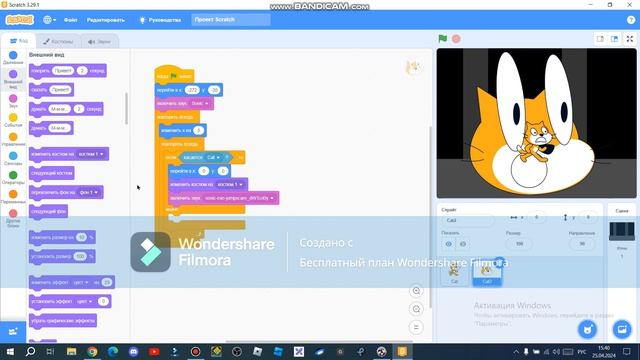Open Discord from taskbar

(133, 351)
